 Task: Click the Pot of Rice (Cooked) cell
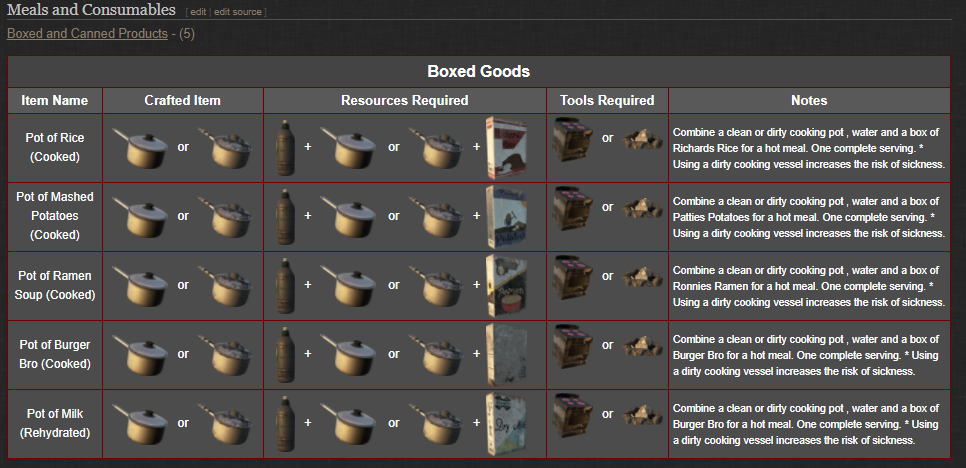coord(55,148)
